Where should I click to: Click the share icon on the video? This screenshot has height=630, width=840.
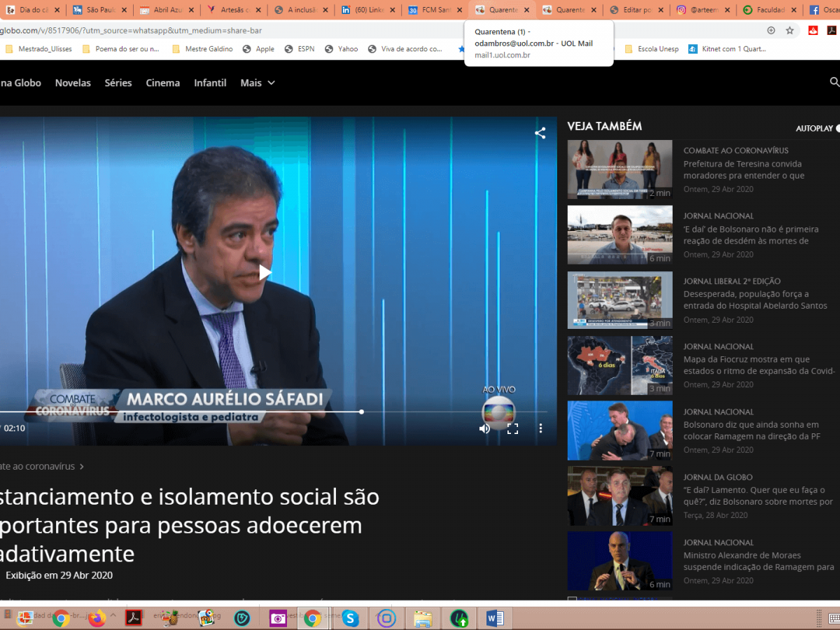(x=540, y=133)
